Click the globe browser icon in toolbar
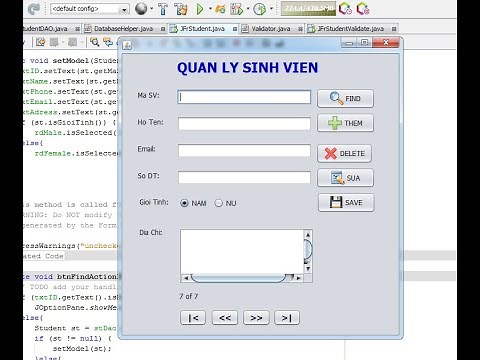The height and width of the screenshot is (360, 480). click(x=141, y=9)
